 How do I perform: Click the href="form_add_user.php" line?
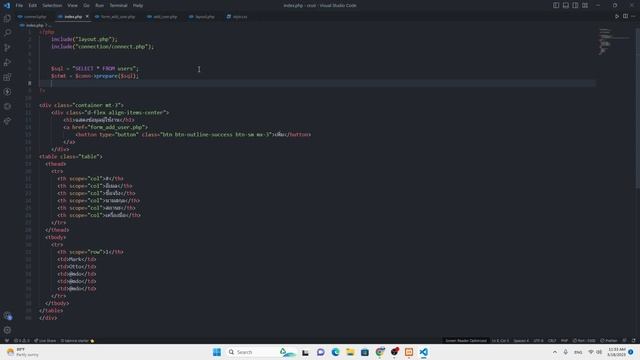pos(105,127)
